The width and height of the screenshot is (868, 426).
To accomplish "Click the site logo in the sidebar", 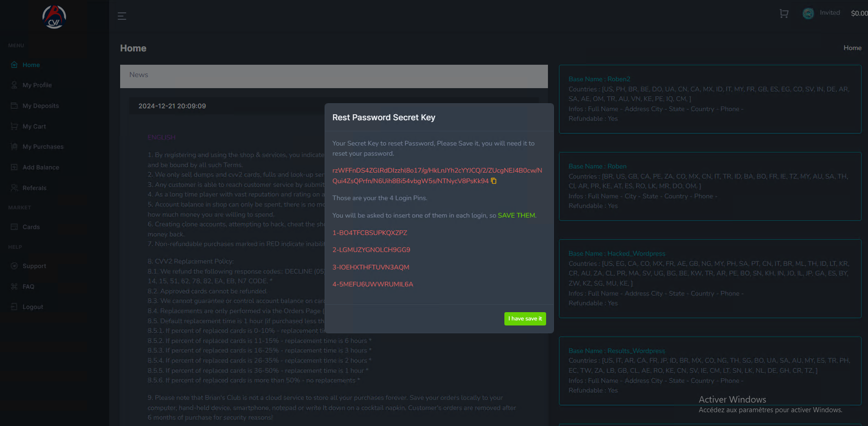I will 54,17.
